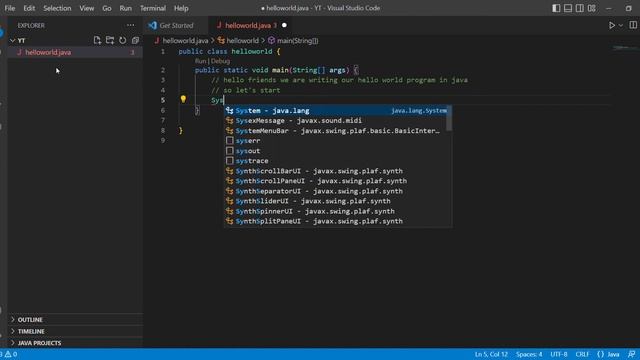Expand the OUTLINE section
640x360 pixels.
75,320
